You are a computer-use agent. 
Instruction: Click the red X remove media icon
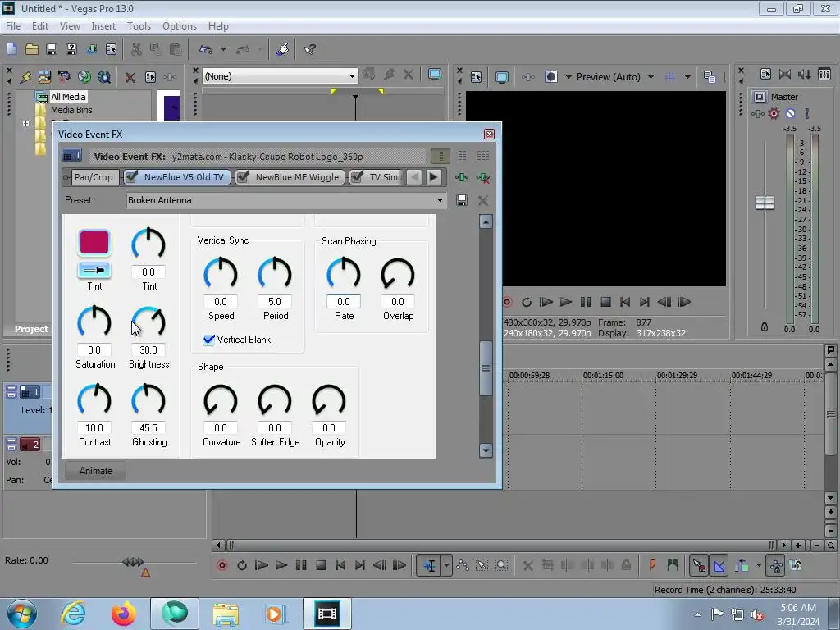[x=130, y=77]
